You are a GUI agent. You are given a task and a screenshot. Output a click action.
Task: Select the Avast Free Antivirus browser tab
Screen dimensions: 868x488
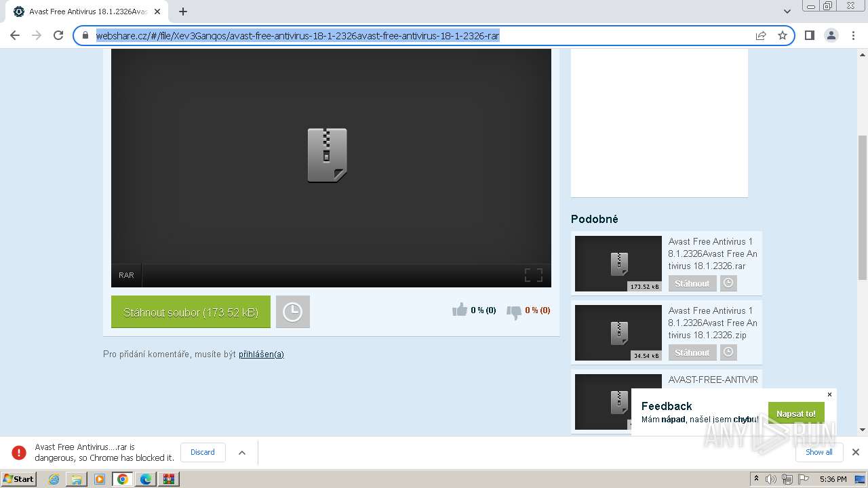(x=87, y=12)
